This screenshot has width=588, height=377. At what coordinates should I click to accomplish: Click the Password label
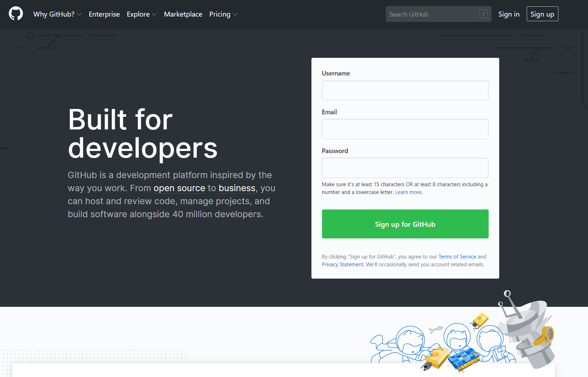(x=335, y=151)
